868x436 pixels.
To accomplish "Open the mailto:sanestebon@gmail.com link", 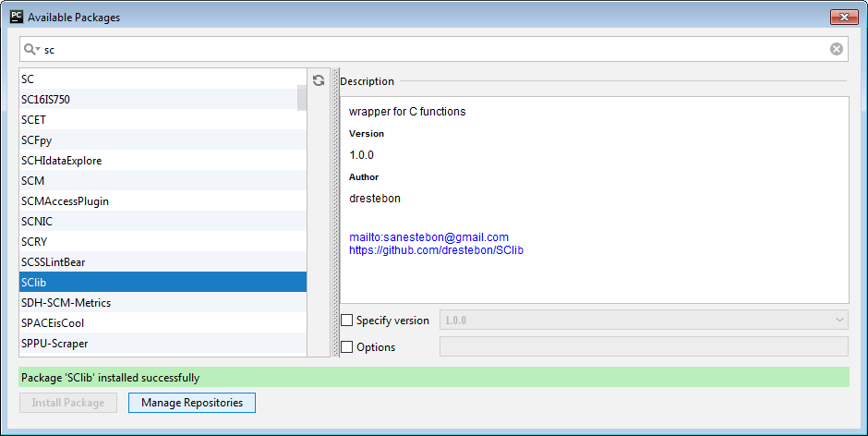I will click(428, 237).
